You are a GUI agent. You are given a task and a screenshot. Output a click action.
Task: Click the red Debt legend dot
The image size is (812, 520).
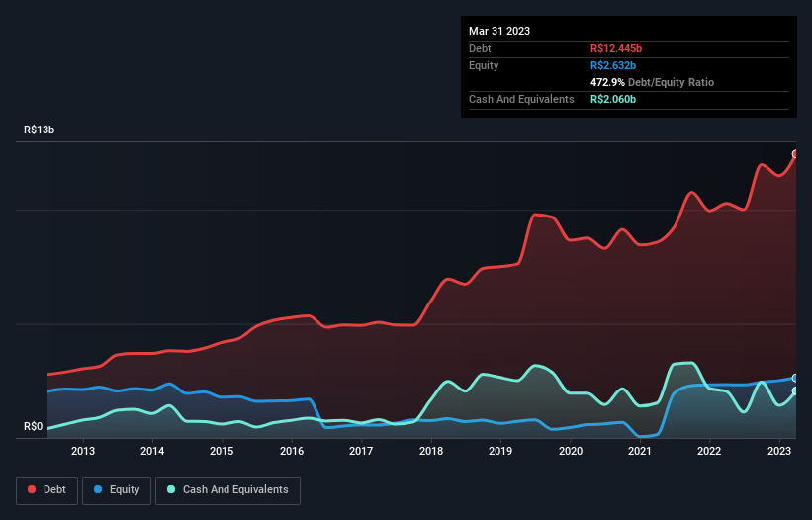[x=32, y=489]
